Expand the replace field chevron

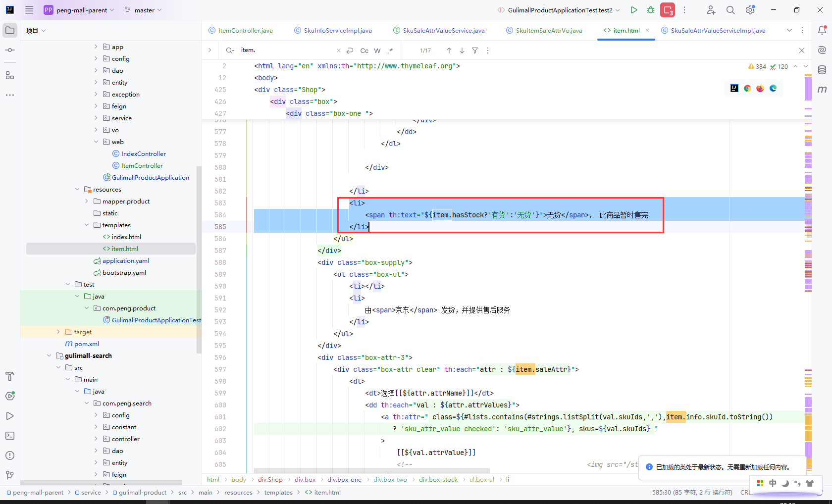[210, 50]
